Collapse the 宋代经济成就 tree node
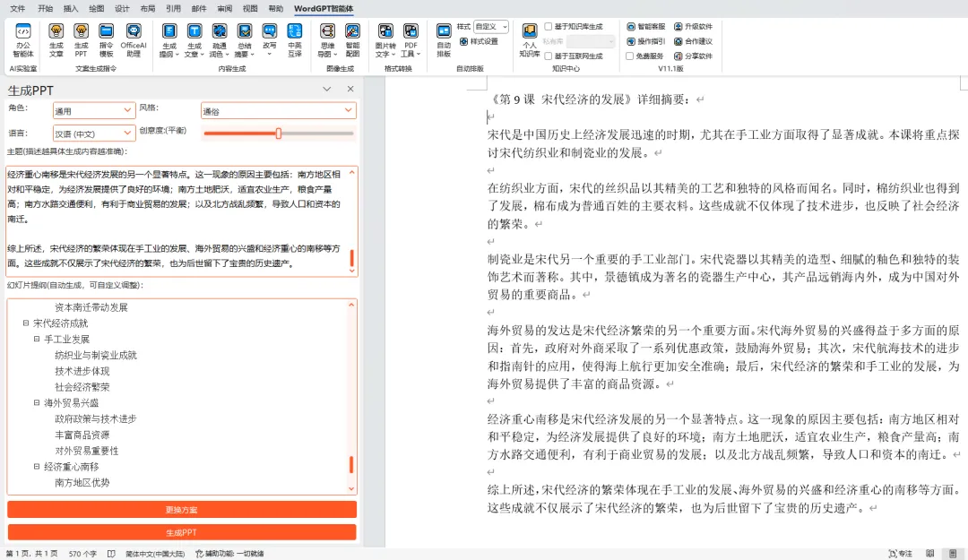The image size is (968, 560). coord(26,323)
